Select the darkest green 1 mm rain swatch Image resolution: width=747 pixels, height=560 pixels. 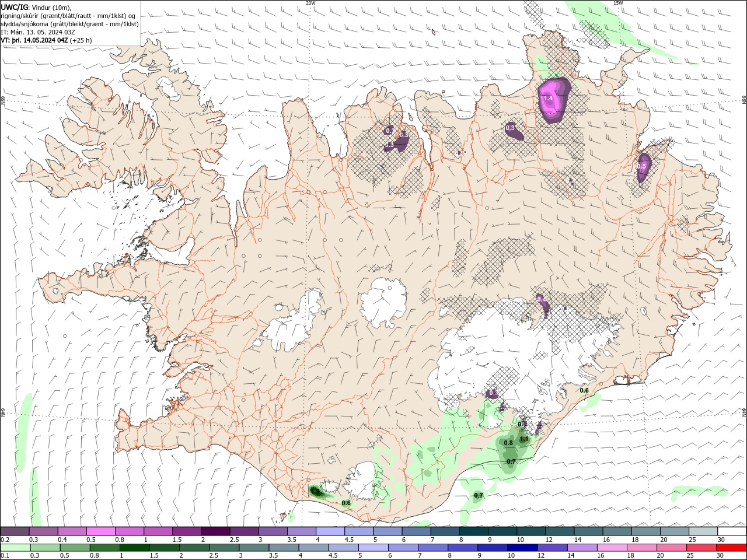[134, 548]
